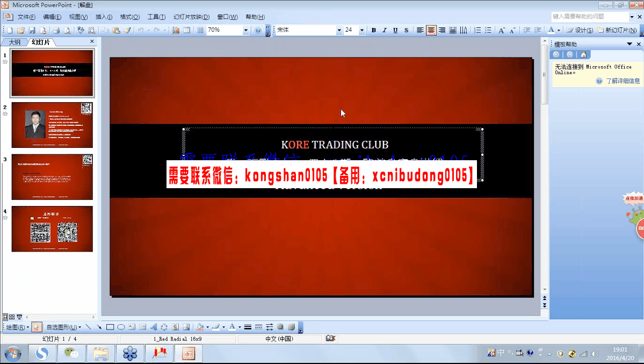This screenshot has height=364, width=644.
Task: Open the fill color dropdown arrow
Action: [207, 327]
